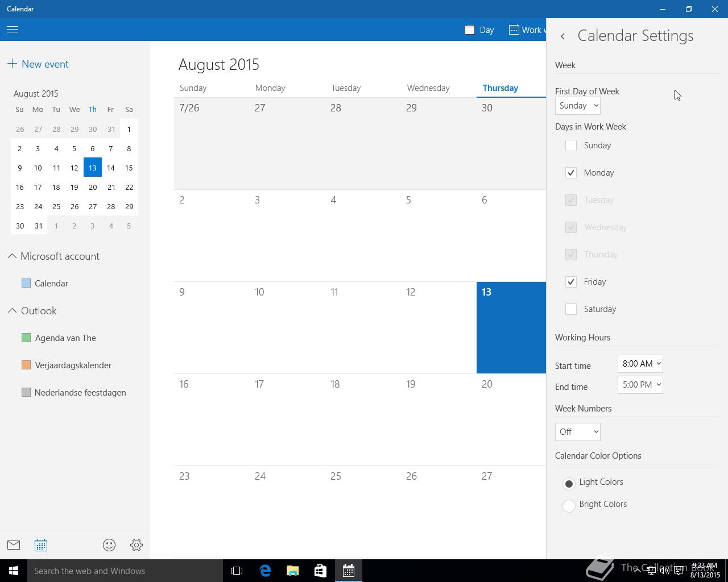This screenshot has width=728, height=582.
Task: Open the August 26 cell in month grid
Action: (439, 512)
